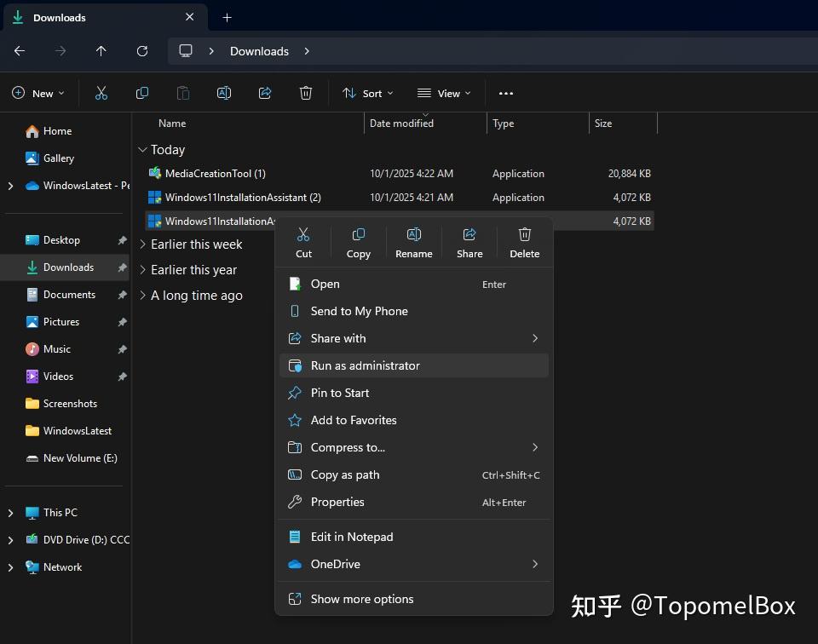Select Send to My Phone
818x644 pixels.
point(414,311)
